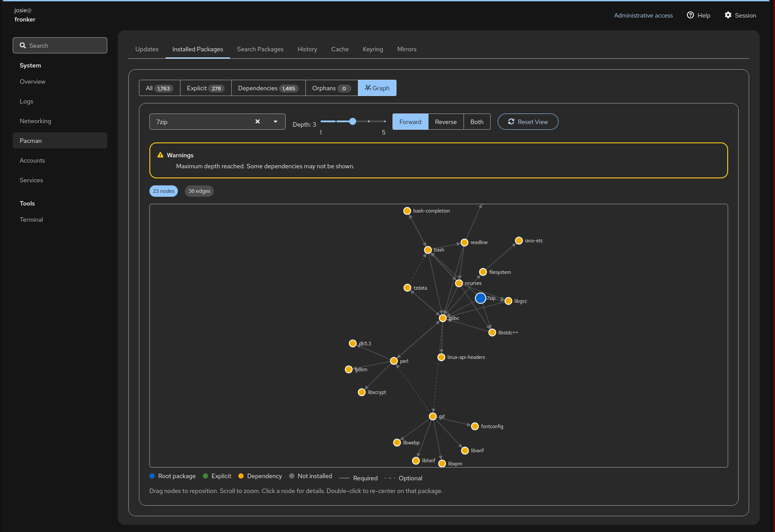Click the Administrative access link
The image size is (775, 532).
point(643,15)
